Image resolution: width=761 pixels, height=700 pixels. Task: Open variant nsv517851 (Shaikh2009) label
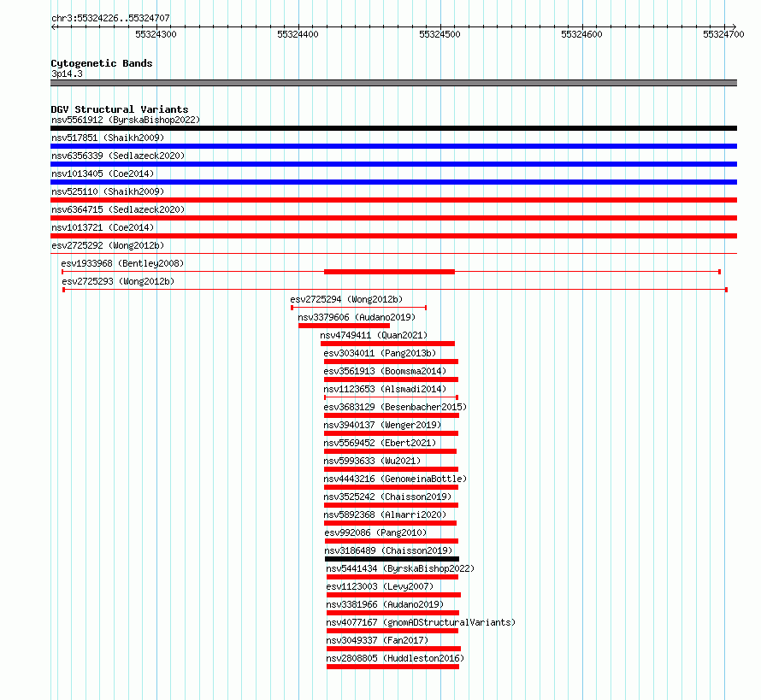pyautogui.click(x=108, y=138)
